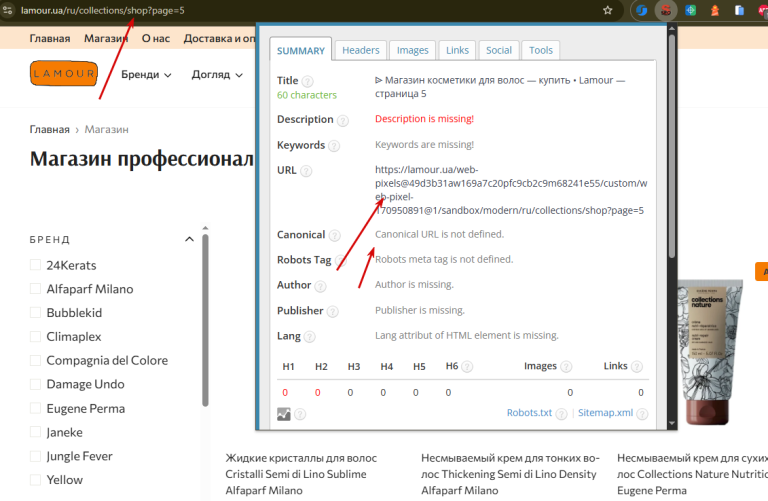The width and height of the screenshot is (768, 501).
Task: Bookmark this page with the star icon
Action: coord(608,10)
